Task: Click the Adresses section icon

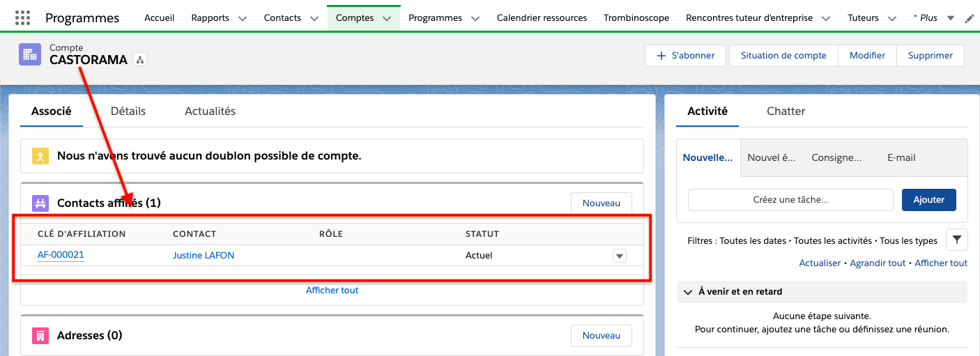Action: (40, 335)
